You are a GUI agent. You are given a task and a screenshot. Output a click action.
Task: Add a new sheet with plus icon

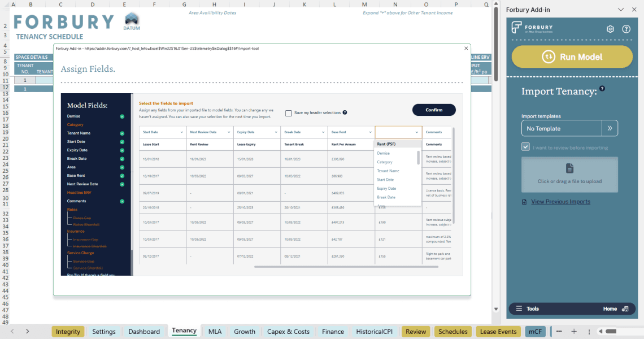(x=574, y=332)
